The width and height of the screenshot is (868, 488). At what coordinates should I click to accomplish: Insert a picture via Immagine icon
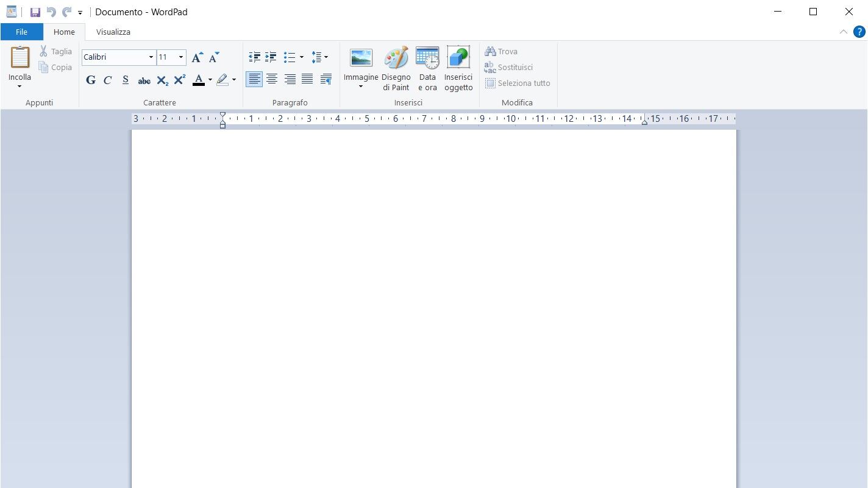[x=361, y=58]
